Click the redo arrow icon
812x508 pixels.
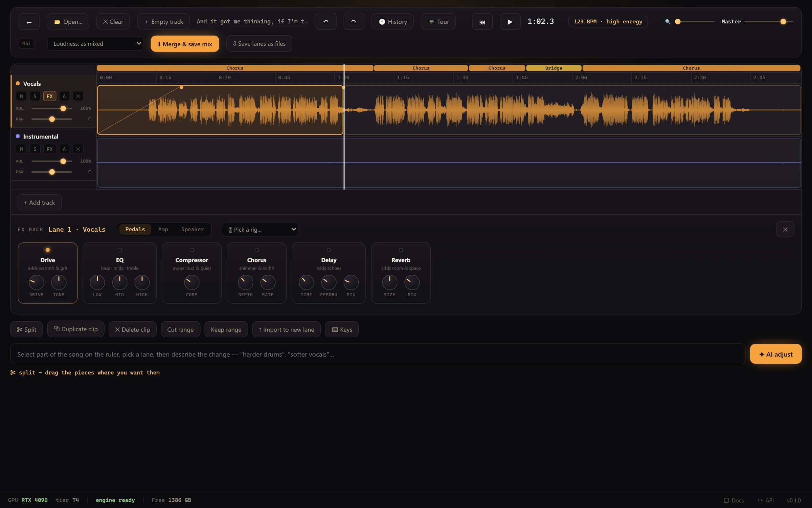(x=354, y=22)
